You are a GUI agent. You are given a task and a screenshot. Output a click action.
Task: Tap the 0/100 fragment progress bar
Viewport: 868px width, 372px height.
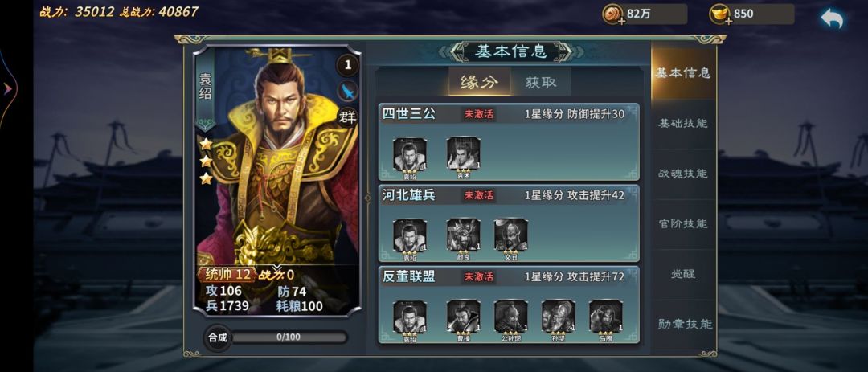289,337
